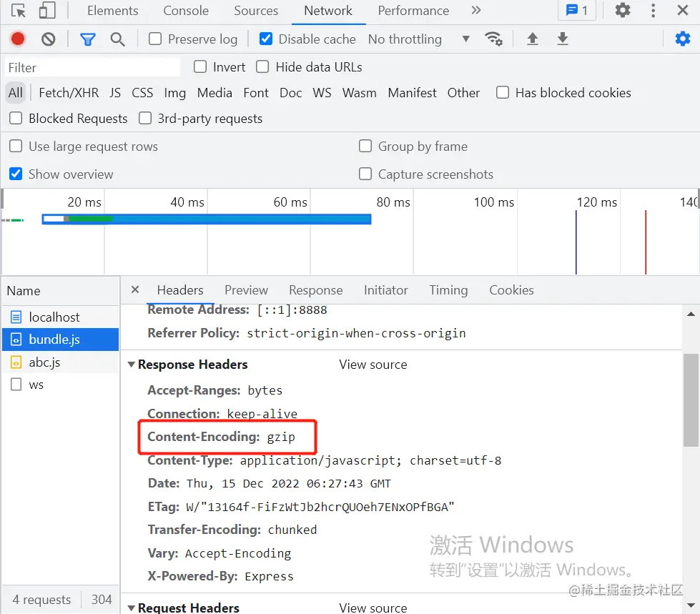Select the abc.js request row
This screenshot has height=614, width=700.
coord(61,362)
